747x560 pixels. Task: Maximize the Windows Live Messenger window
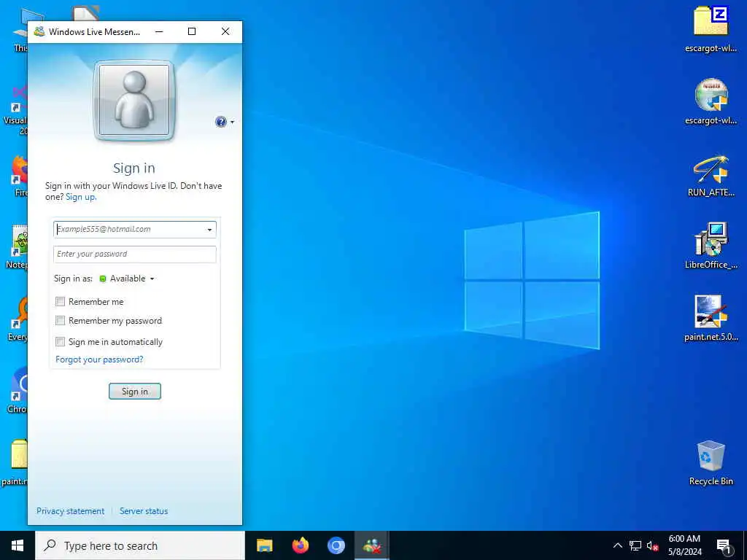tap(192, 32)
